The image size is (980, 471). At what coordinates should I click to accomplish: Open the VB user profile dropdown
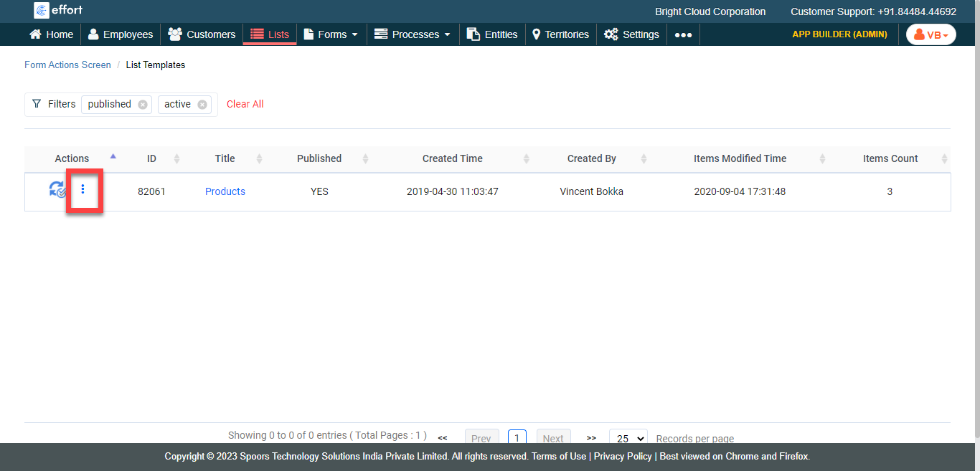coord(930,34)
